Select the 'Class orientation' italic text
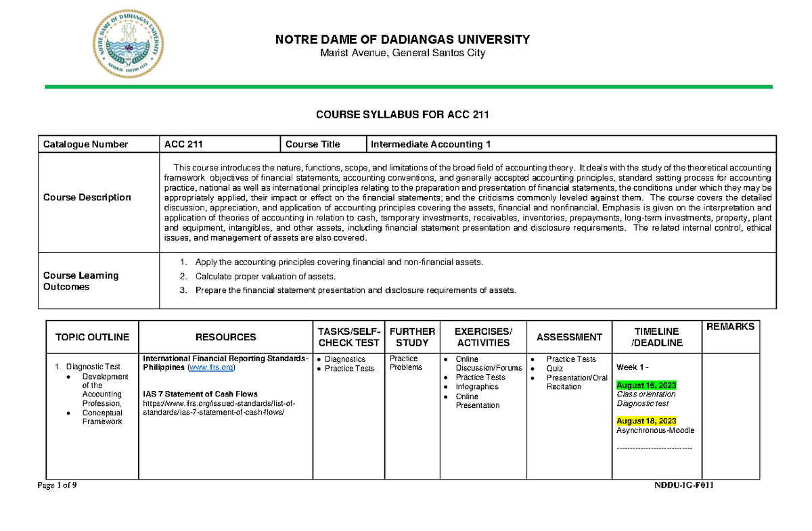Viewport: 812px width, 531px height. (646, 394)
